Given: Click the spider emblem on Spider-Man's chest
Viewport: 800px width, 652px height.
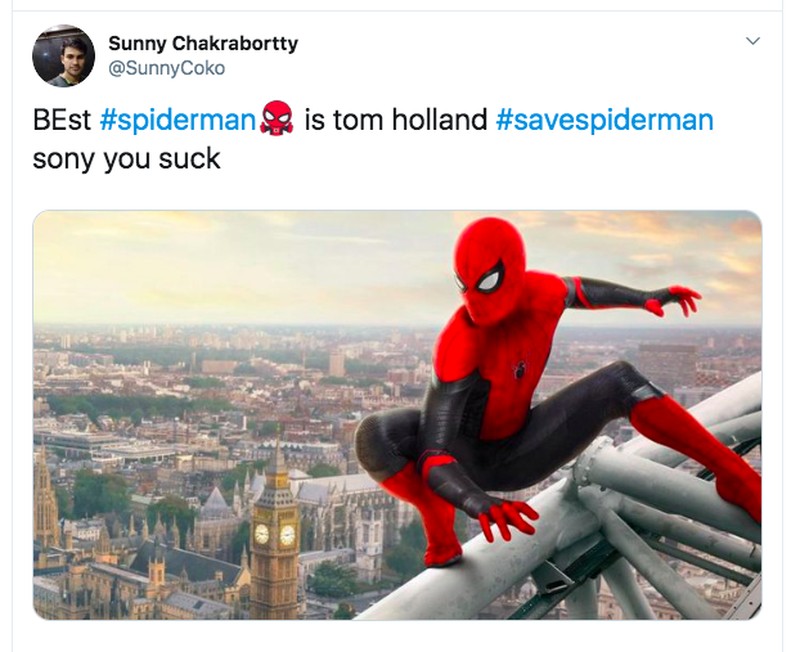Looking at the screenshot, I should pos(520,370).
